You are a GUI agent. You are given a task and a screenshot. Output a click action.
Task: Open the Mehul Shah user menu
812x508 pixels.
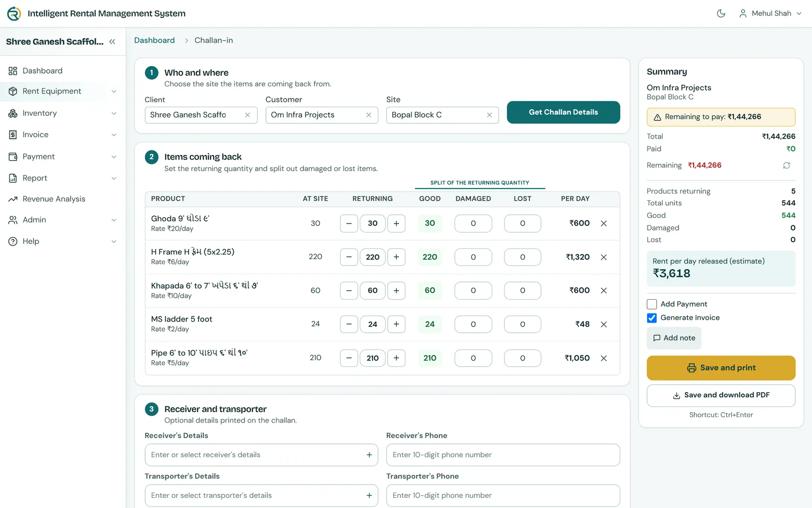(770, 14)
